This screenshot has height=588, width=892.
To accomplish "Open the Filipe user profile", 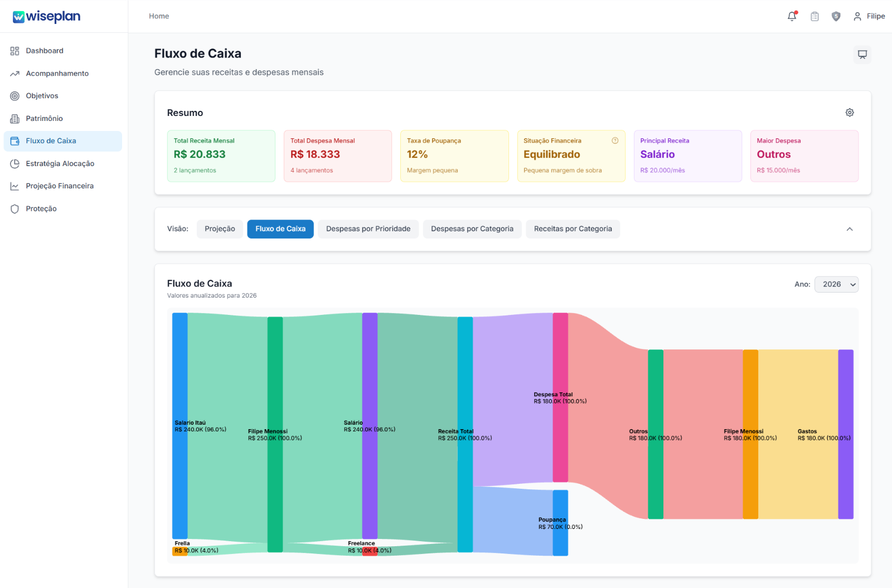I will pos(869,16).
